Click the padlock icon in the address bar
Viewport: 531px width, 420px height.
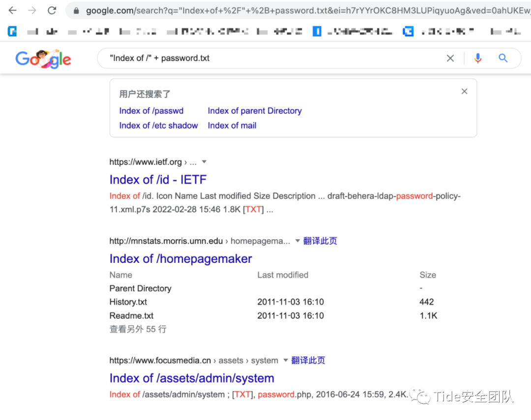[x=75, y=9]
